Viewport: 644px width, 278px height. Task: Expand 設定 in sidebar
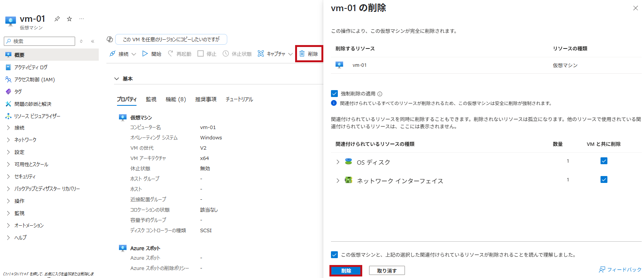[8, 152]
